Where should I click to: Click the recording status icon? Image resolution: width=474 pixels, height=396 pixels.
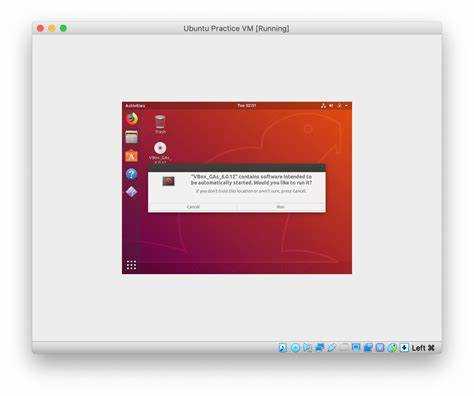click(x=368, y=348)
